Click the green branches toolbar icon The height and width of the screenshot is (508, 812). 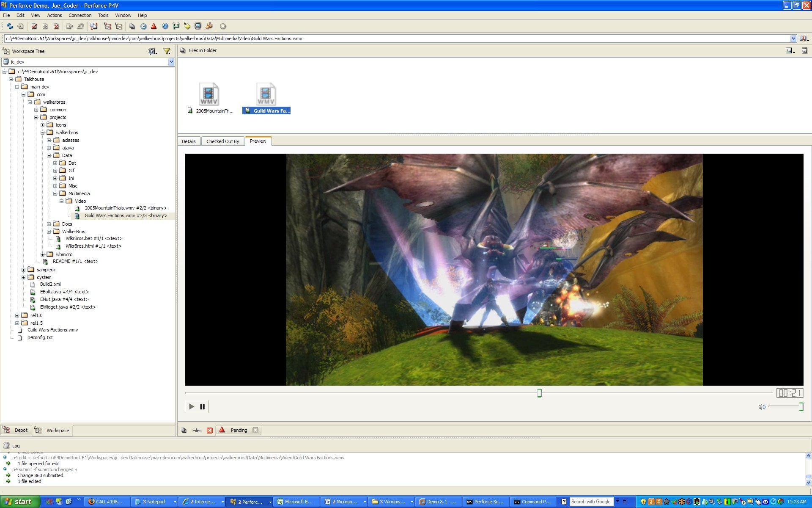click(x=176, y=26)
